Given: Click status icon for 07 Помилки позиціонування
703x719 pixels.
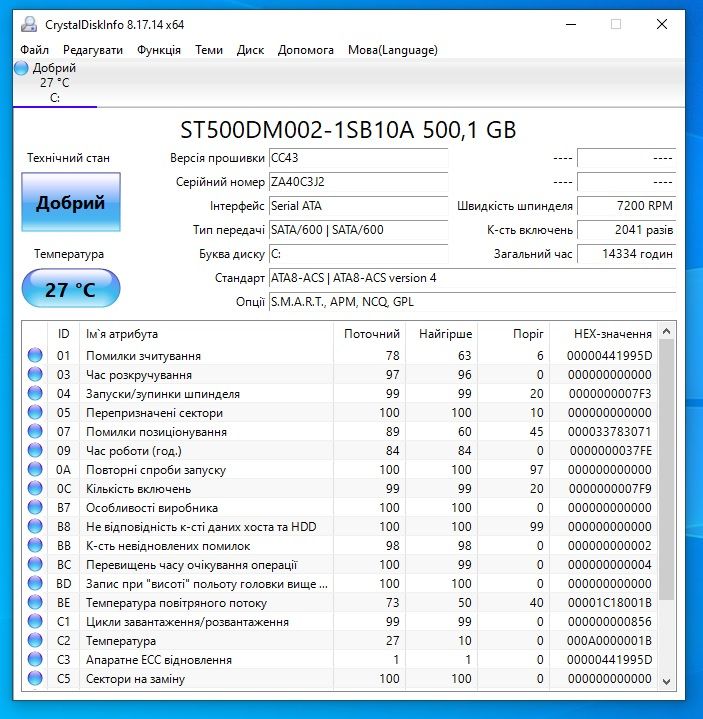Looking at the screenshot, I should tap(35, 431).
